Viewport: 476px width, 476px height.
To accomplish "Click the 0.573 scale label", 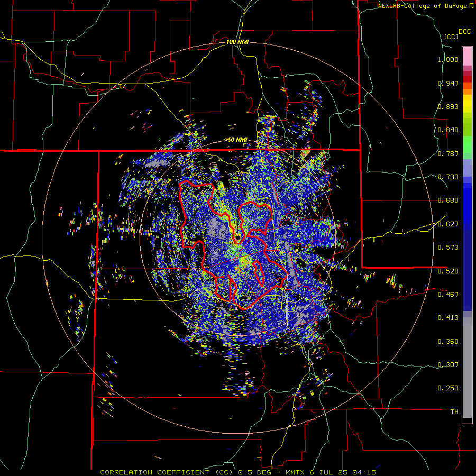I will tap(448, 248).
